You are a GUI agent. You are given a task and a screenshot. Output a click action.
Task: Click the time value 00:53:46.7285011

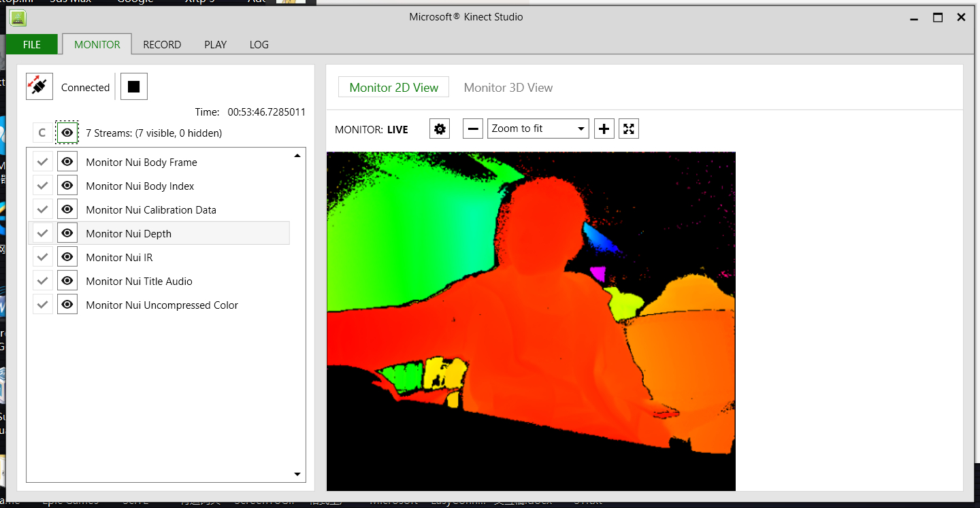pos(267,112)
